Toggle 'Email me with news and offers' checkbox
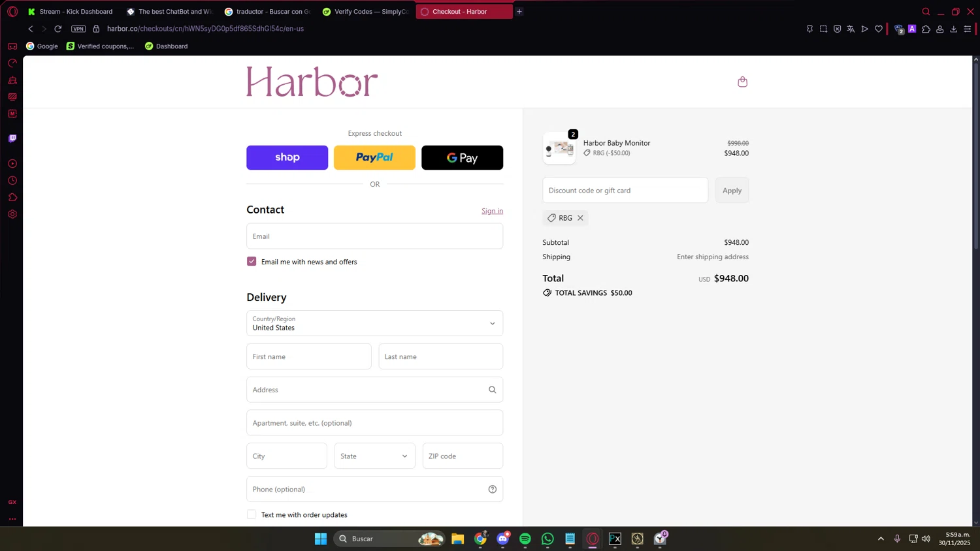 tap(252, 261)
